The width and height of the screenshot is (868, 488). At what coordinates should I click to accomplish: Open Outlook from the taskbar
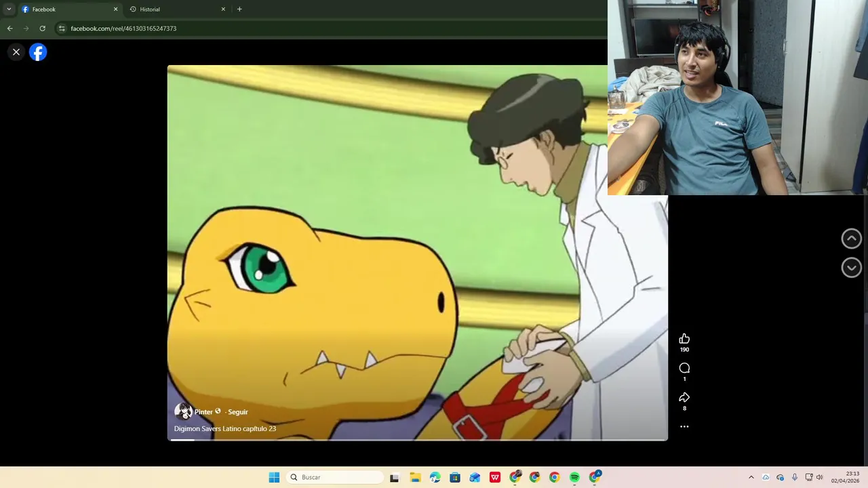pos(475,477)
